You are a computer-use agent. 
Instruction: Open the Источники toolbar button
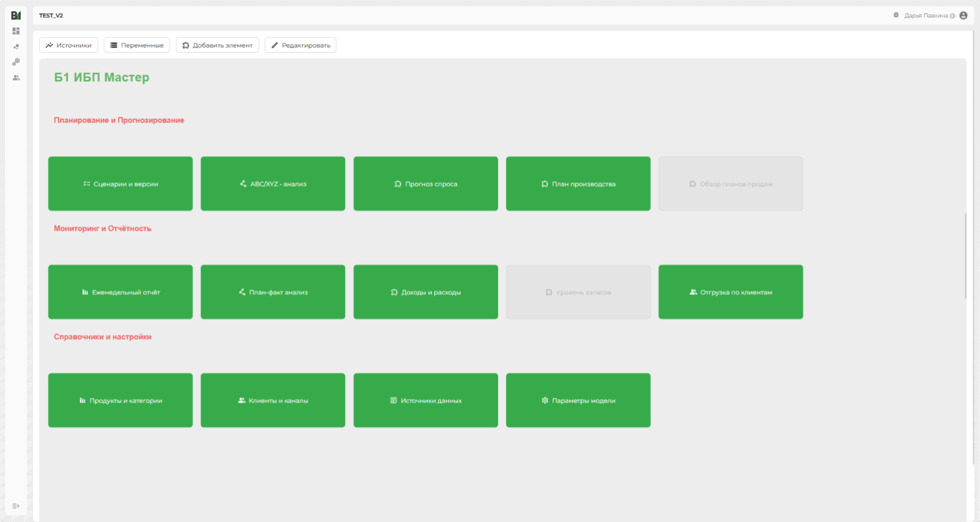click(69, 45)
